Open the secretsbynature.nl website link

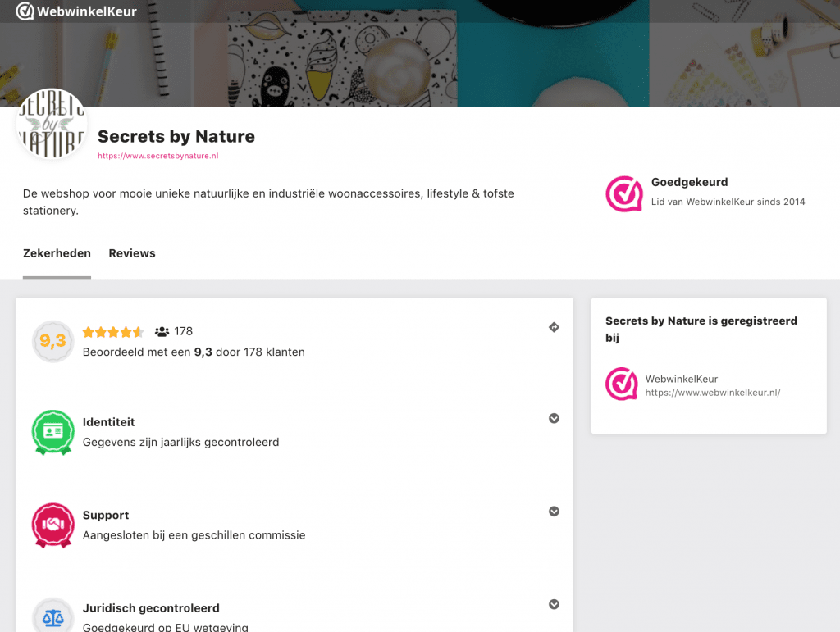click(x=157, y=156)
